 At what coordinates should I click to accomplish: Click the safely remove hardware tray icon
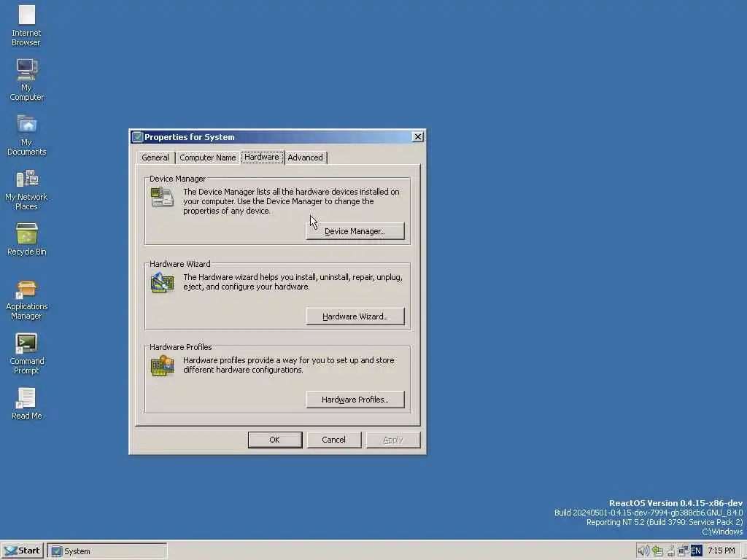point(658,551)
